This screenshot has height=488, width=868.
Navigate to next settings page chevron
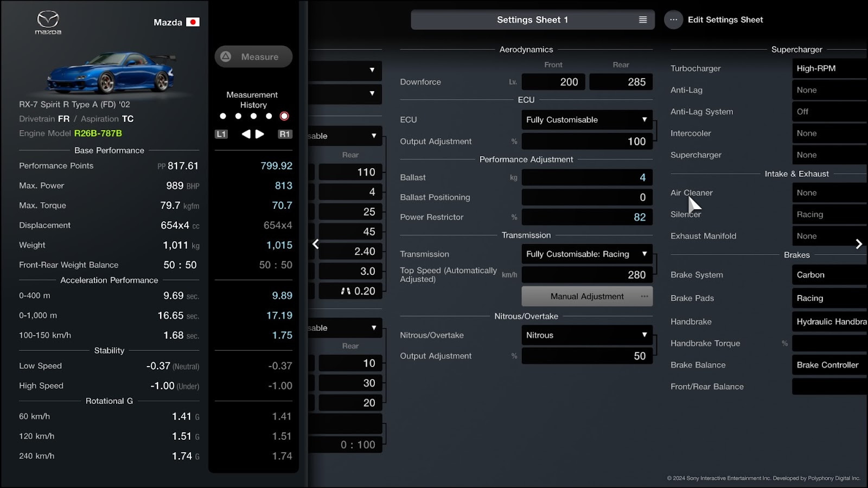859,244
